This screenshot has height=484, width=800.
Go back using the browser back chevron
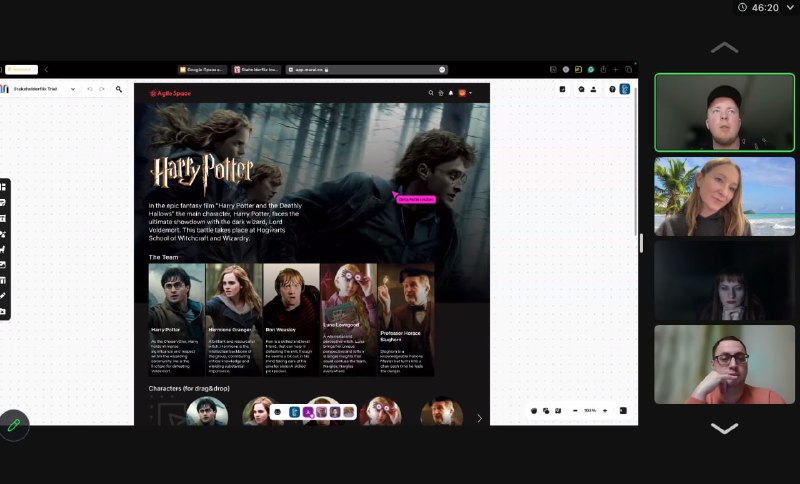click(x=46, y=69)
